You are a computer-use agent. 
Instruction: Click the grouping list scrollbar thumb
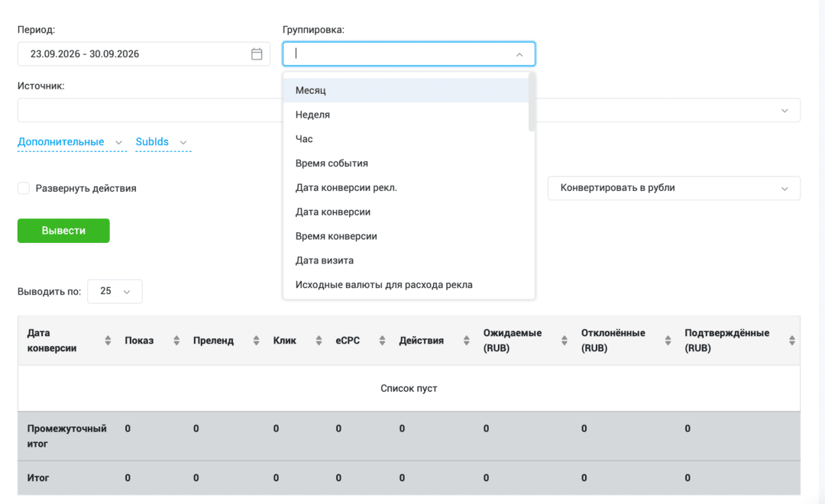[532, 102]
